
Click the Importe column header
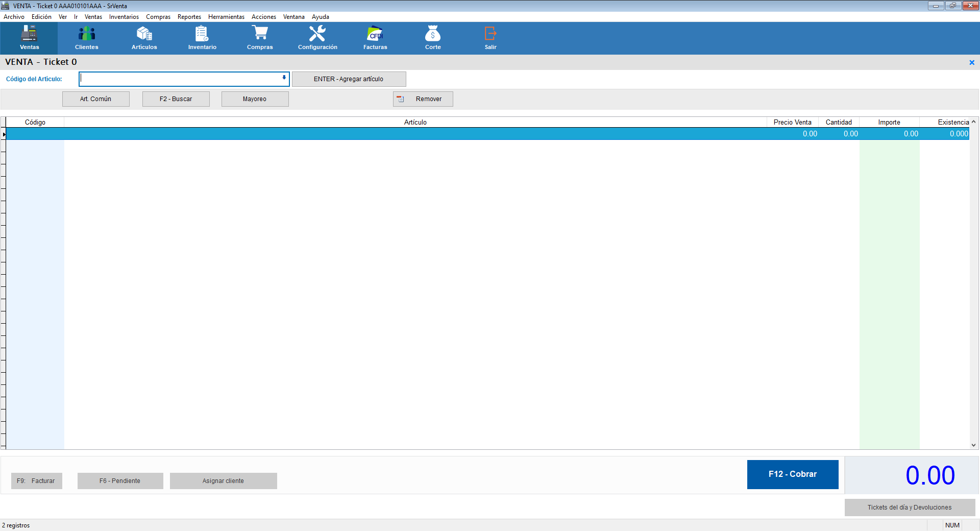(889, 123)
